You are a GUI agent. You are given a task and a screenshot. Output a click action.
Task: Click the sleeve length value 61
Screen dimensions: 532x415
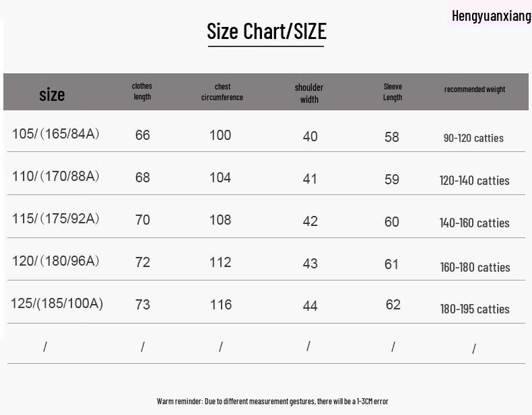point(391,264)
